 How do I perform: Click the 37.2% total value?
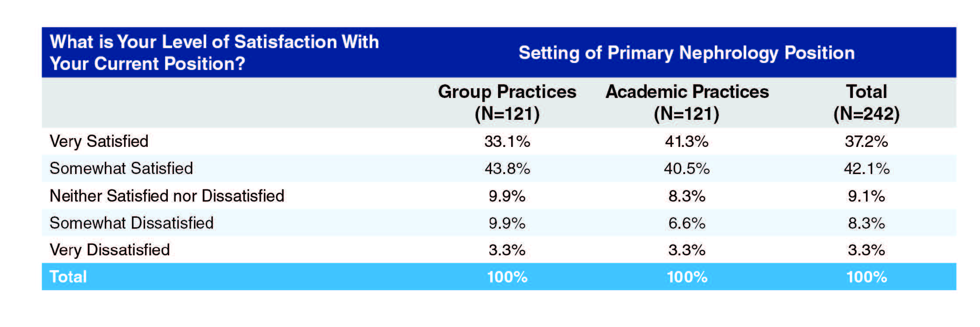866,142
